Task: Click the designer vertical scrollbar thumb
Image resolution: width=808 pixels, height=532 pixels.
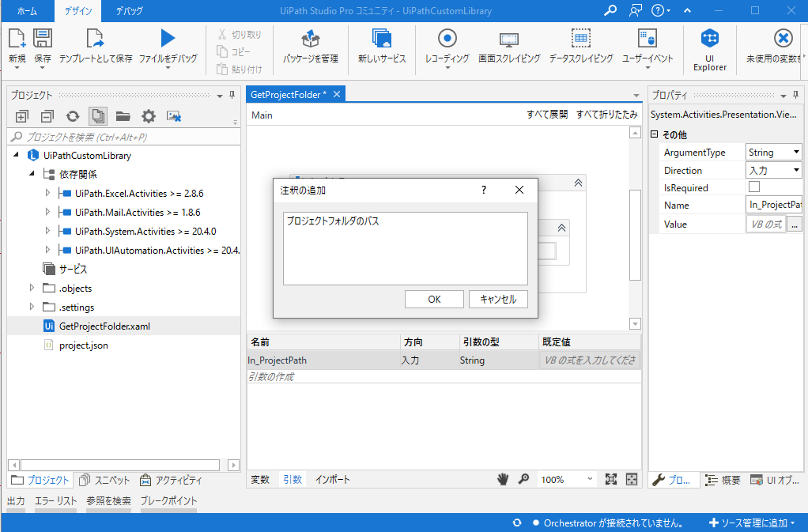Action: coord(636,235)
